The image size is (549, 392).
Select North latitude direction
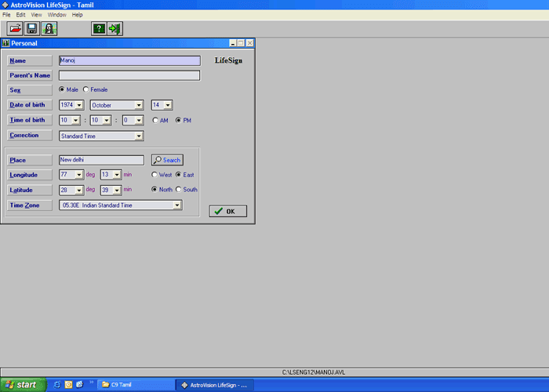coord(155,190)
